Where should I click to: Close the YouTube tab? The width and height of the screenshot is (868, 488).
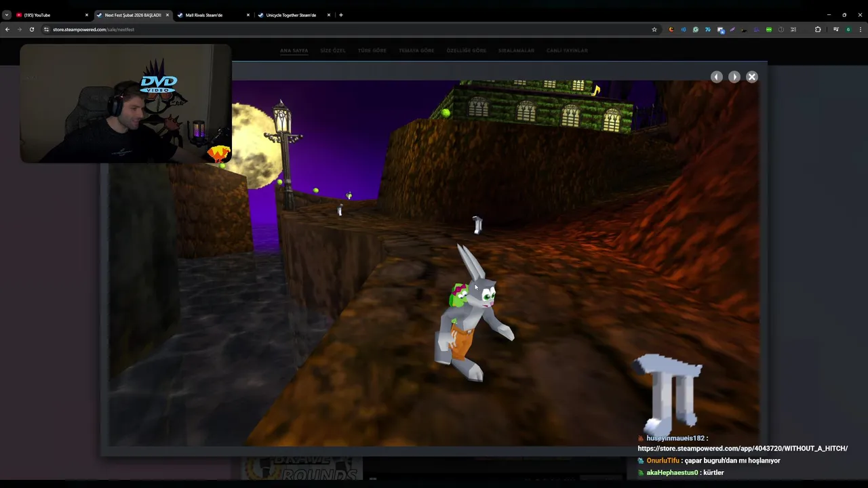(87, 15)
